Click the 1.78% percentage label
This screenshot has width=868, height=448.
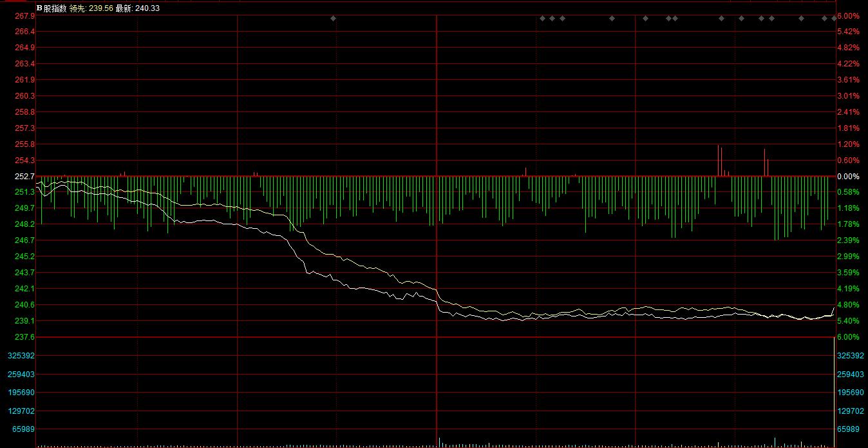[x=848, y=224]
